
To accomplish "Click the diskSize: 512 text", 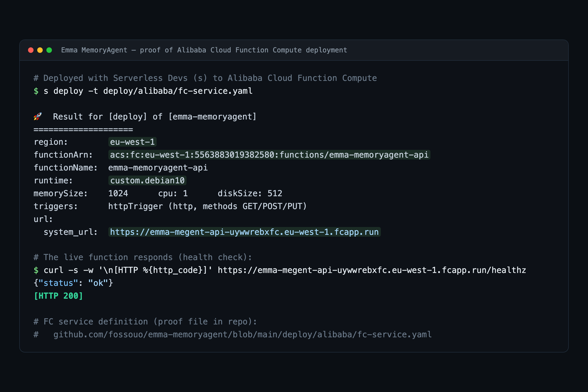I will (x=250, y=194).
